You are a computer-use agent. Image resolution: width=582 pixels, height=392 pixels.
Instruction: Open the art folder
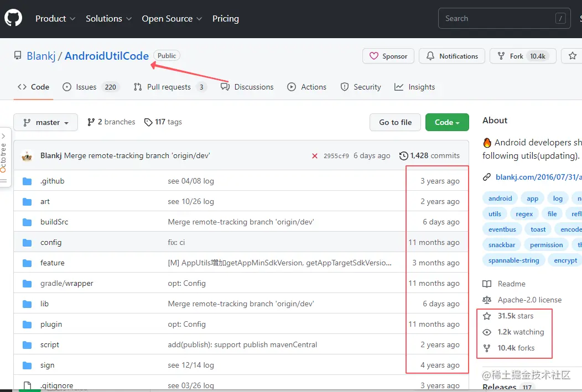(45, 201)
